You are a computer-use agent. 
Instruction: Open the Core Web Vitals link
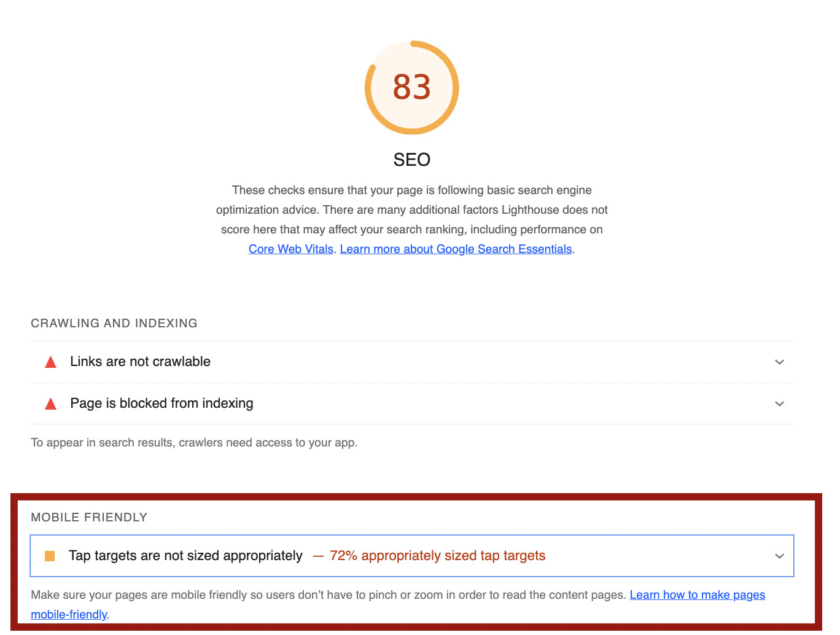coord(291,249)
